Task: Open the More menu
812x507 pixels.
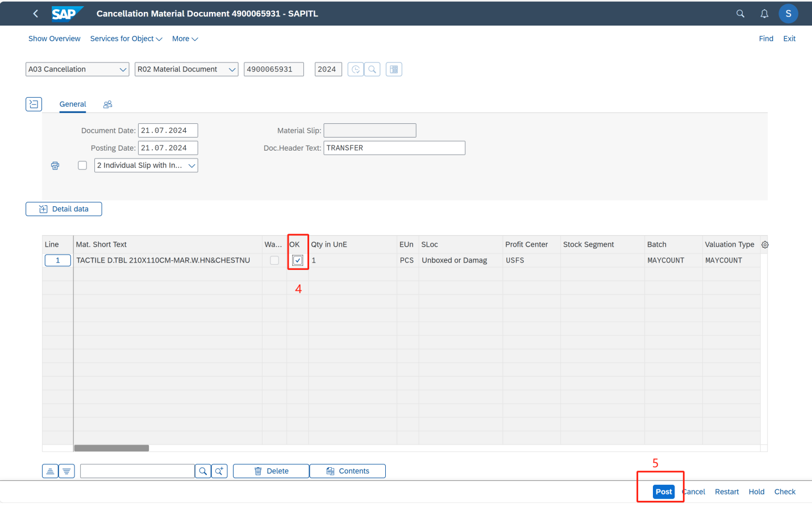Action: (185, 39)
